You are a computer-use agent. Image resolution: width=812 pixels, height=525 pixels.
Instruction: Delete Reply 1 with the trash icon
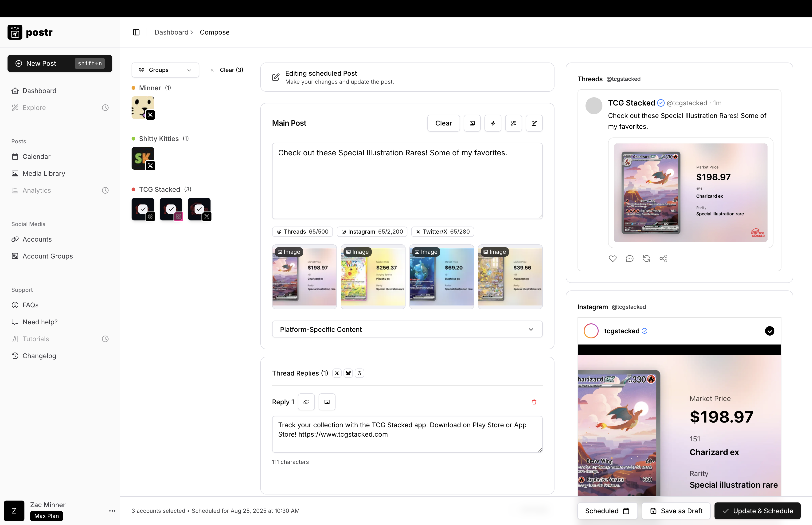[x=534, y=402]
